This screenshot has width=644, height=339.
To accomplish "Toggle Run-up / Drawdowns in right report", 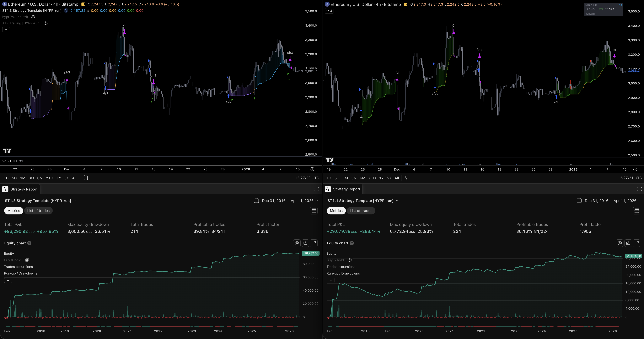I will coord(343,273).
